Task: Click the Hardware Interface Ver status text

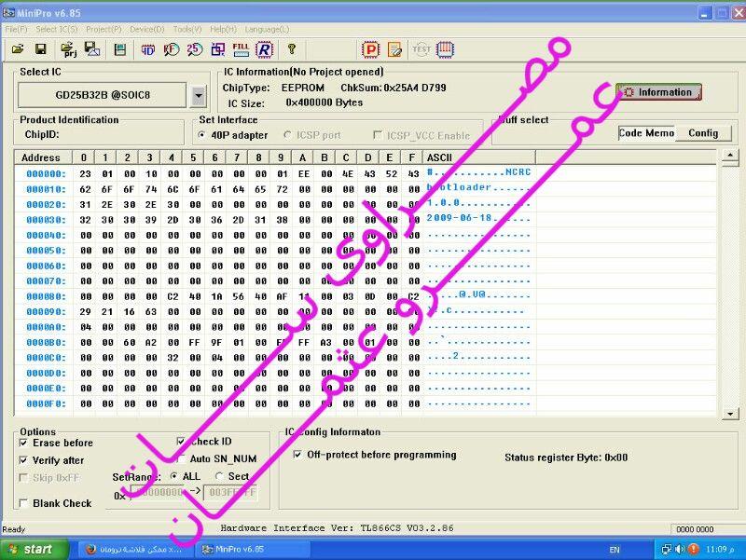Action: click(x=337, y=528)
